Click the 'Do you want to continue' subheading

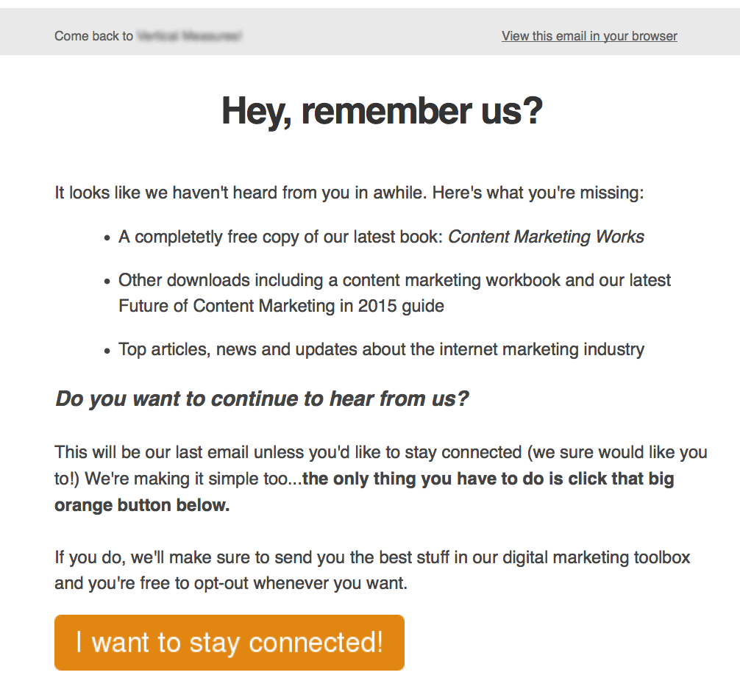coord(262,399)
